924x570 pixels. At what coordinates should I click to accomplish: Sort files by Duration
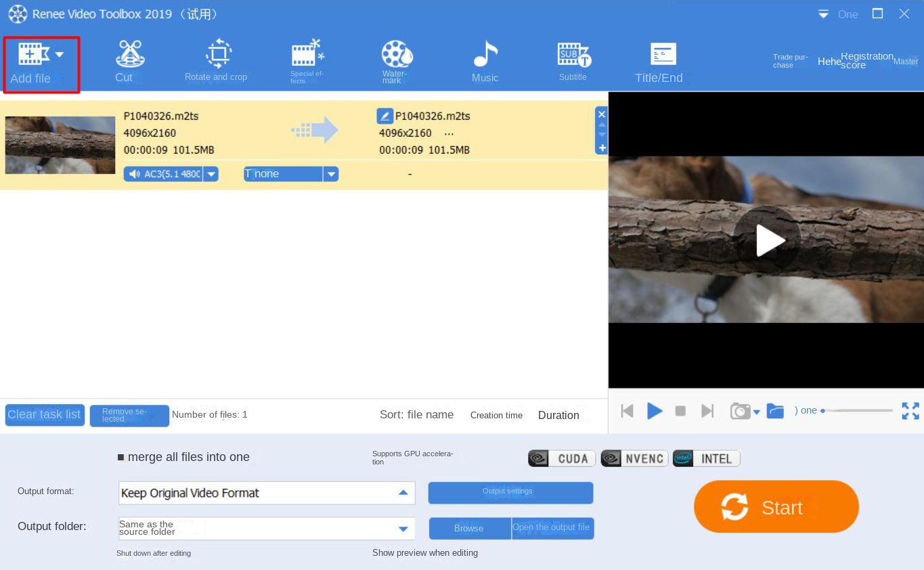click(x=558, y=415)
